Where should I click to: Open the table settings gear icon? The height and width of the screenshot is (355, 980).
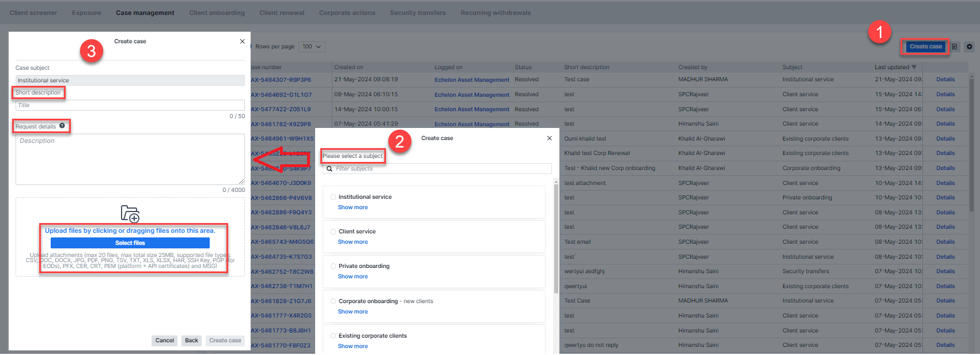point(969,47)
